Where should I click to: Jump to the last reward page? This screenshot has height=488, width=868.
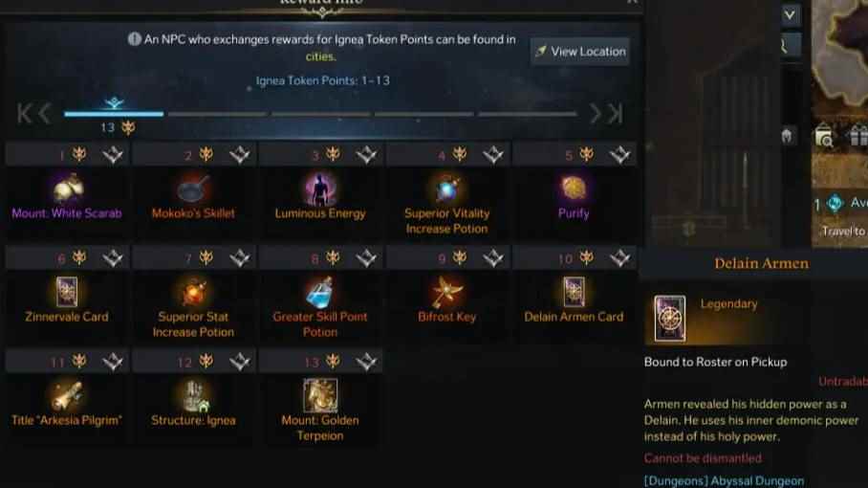tap(616, 114)
